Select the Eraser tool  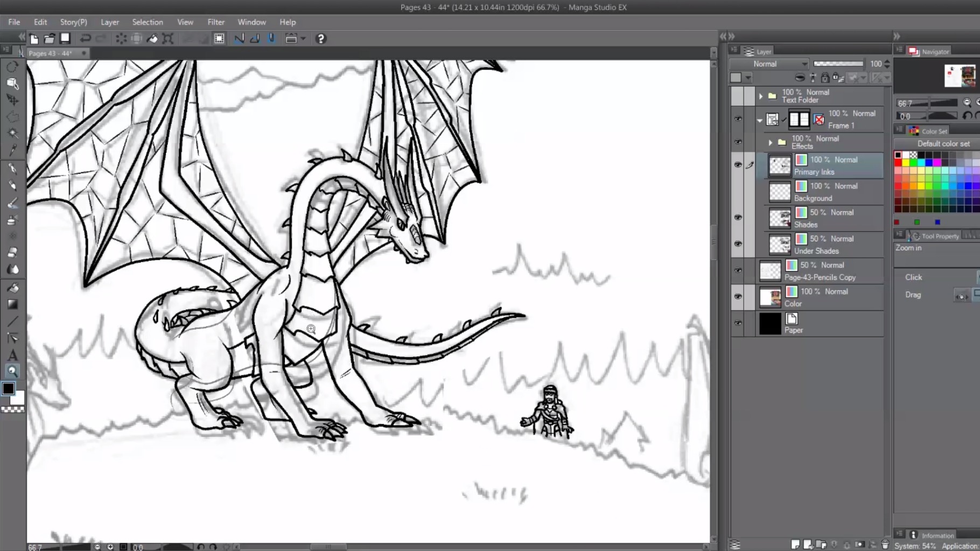click(x=12, y=252)
